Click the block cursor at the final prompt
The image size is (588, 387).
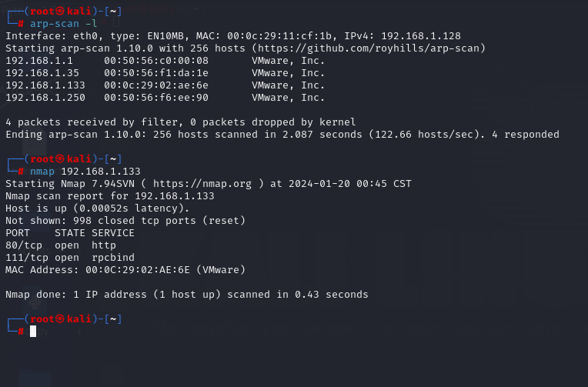(33, 331)
